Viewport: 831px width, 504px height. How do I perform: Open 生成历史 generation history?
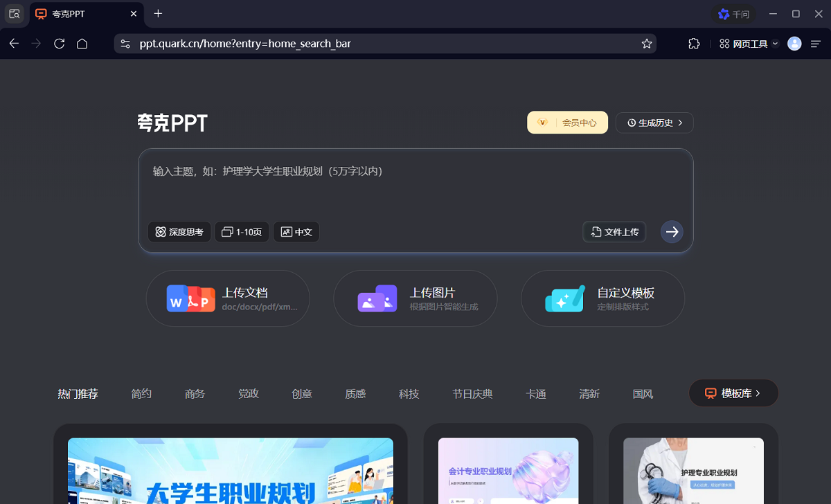coord(654,123)
